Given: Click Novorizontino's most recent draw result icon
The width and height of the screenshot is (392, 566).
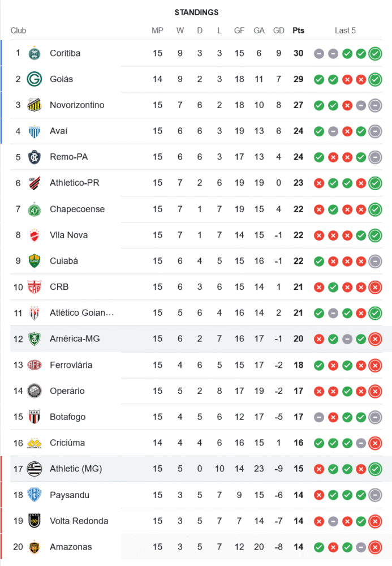Looking at the screenshot, I should (x=374, y=105).
